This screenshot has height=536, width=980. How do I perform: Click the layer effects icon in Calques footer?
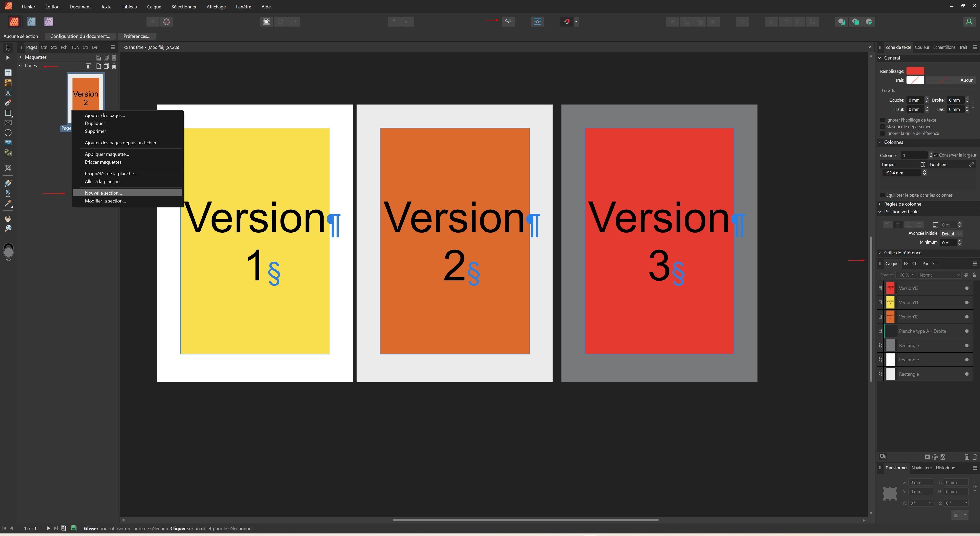943,457
